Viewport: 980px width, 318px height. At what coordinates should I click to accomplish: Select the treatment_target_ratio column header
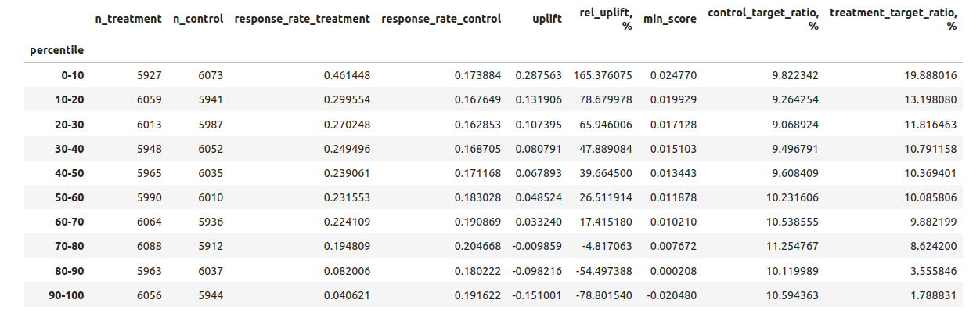click(x=892, y=19)
